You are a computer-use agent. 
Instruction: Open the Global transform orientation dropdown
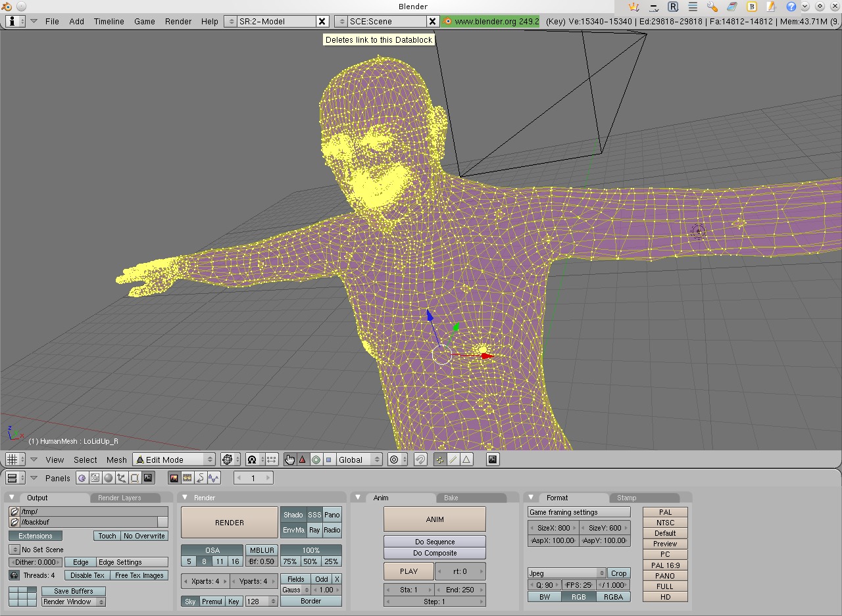(359, 460)
